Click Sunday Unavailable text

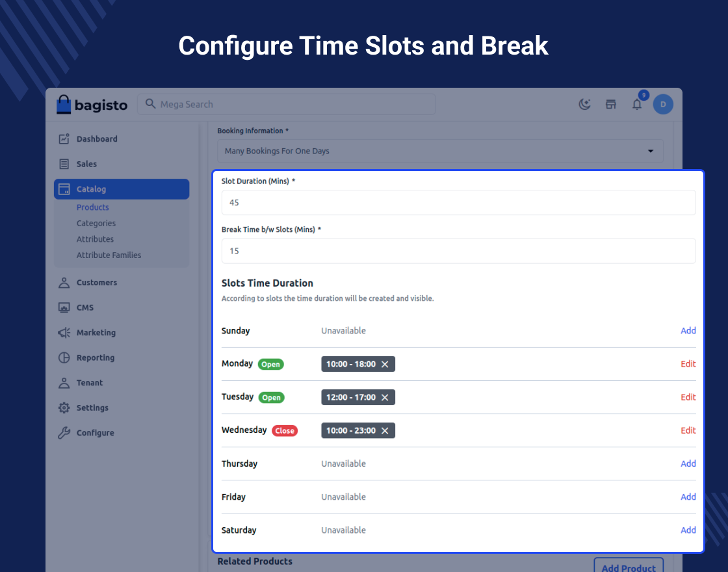(x=344, y=331)
